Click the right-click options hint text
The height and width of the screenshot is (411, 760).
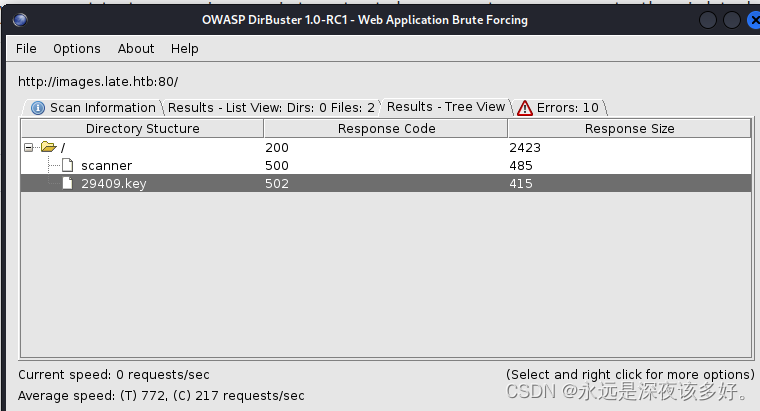point(630,375)
